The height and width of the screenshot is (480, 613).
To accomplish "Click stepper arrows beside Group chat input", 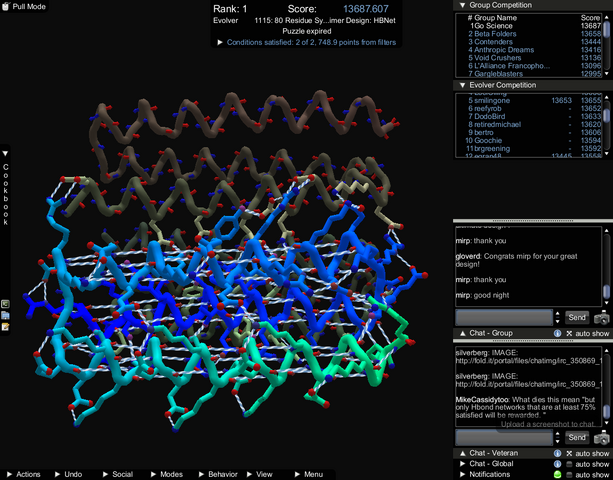I will (557, 317).
